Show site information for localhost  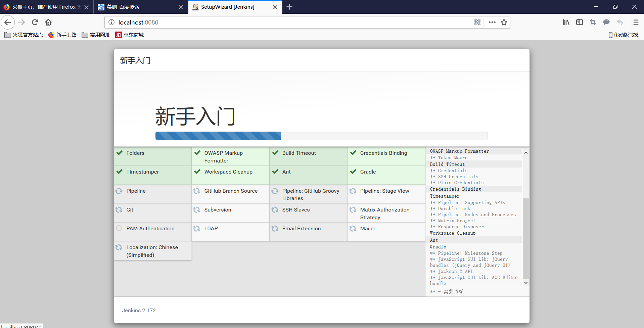[x=111, y=22]
